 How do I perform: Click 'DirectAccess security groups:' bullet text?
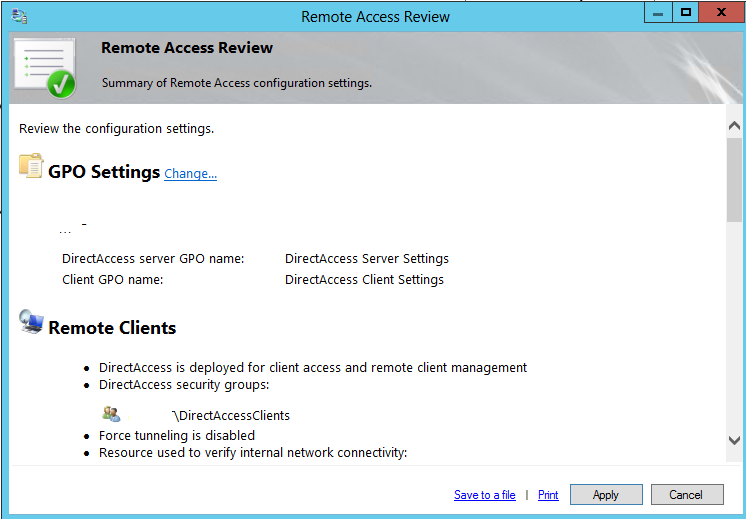(x=184, y=384)
